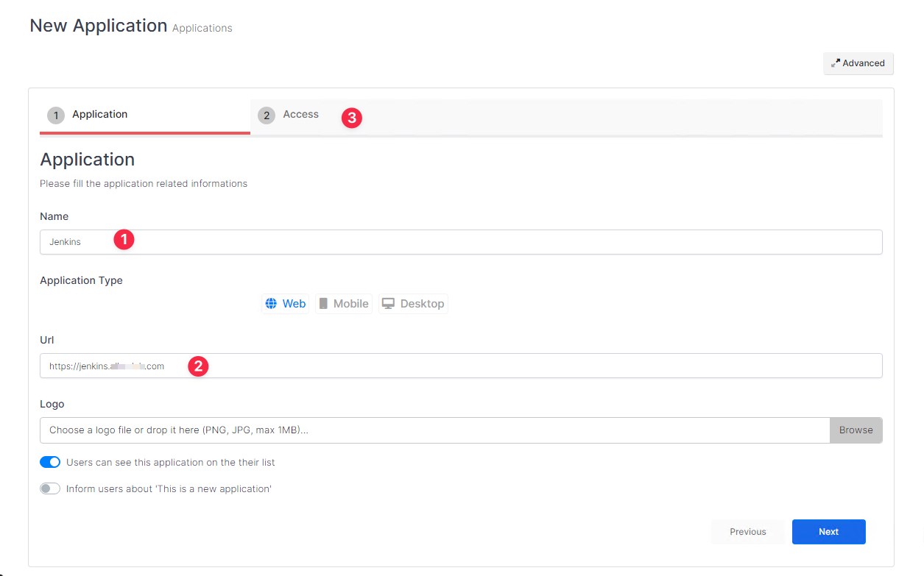
Task: Select the Mobile phone icon
Action: click(x=323, y=304)
